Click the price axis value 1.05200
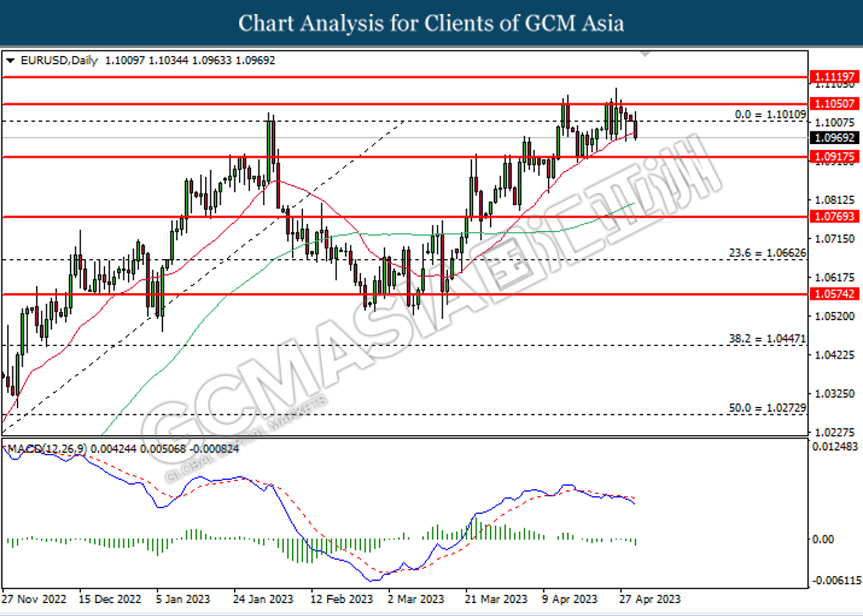Viewport: 863px width, 616px height. tap(835, 316)
